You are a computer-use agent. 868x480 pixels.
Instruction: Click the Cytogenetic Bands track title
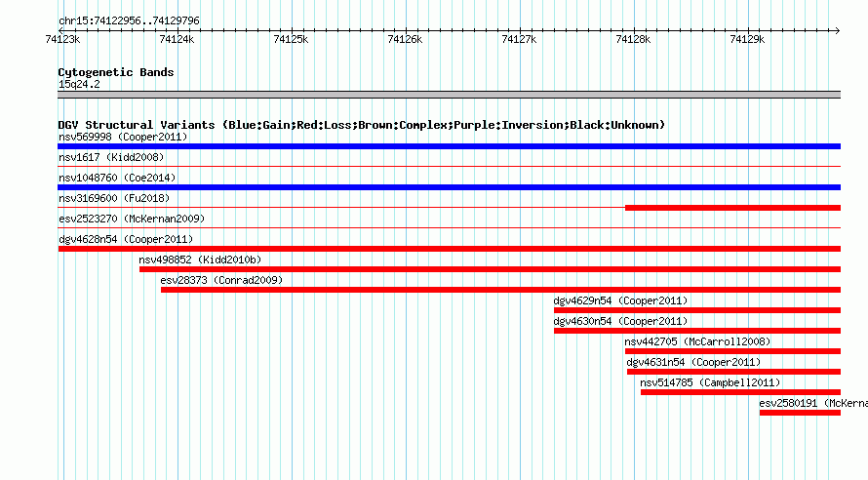pos(116,72)
